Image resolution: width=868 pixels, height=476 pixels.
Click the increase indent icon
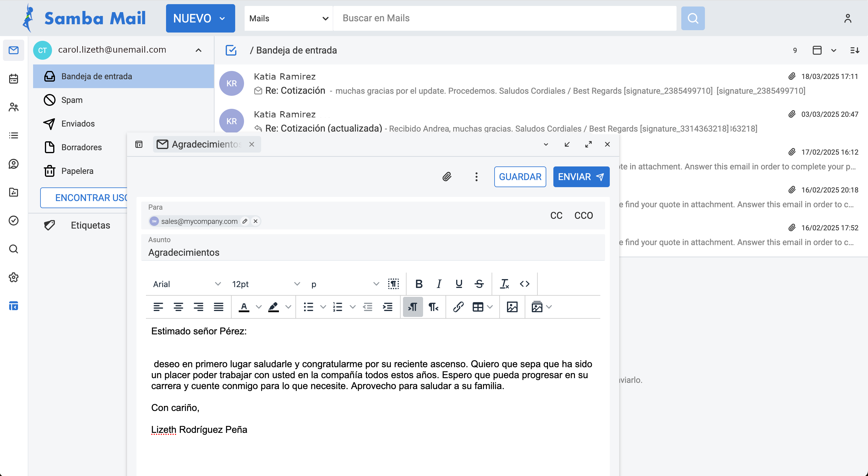(388, 307)
